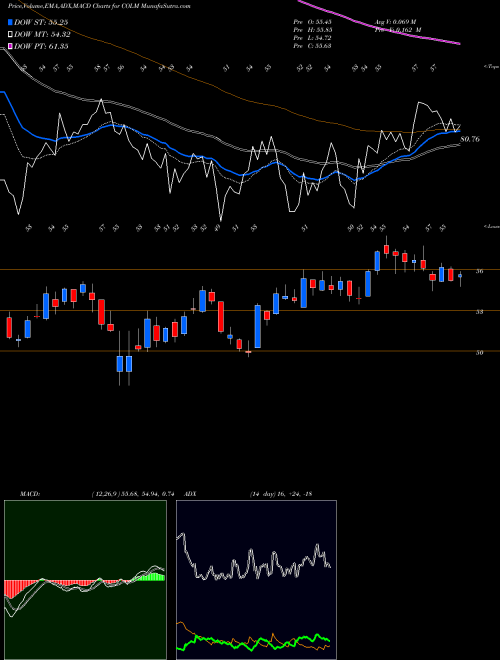Viewport: 500px width, 660px height.
Task: Select the 'DOW ST: 55.23' legend text
Action: (x=42, y=22)
